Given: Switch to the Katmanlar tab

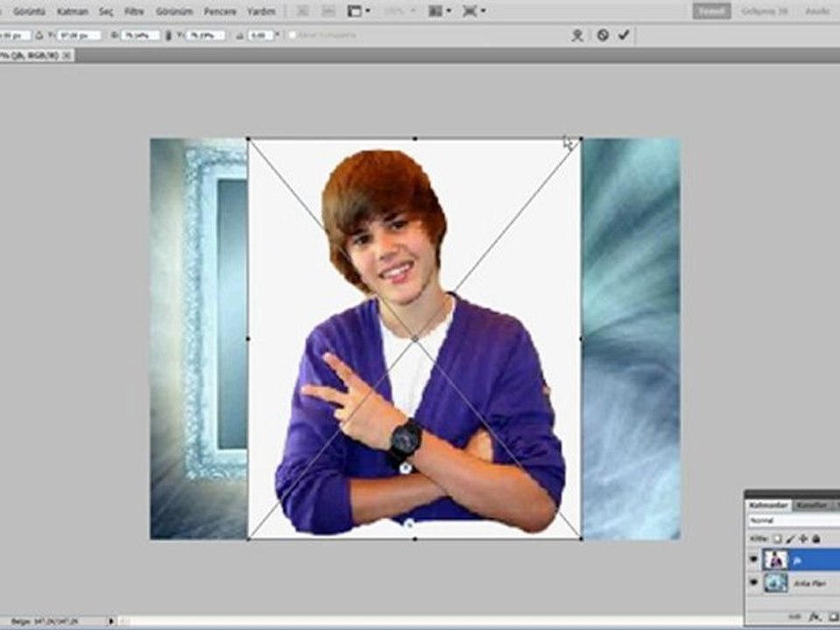Looking at the screenshot, I should click(x=767, y=505).
